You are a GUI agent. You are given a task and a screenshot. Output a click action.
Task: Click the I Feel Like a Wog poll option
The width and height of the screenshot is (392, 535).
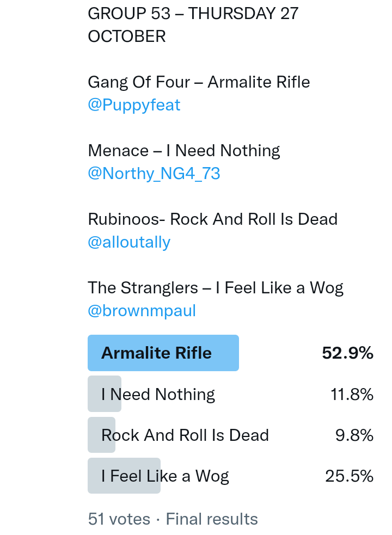coord(165,476)
